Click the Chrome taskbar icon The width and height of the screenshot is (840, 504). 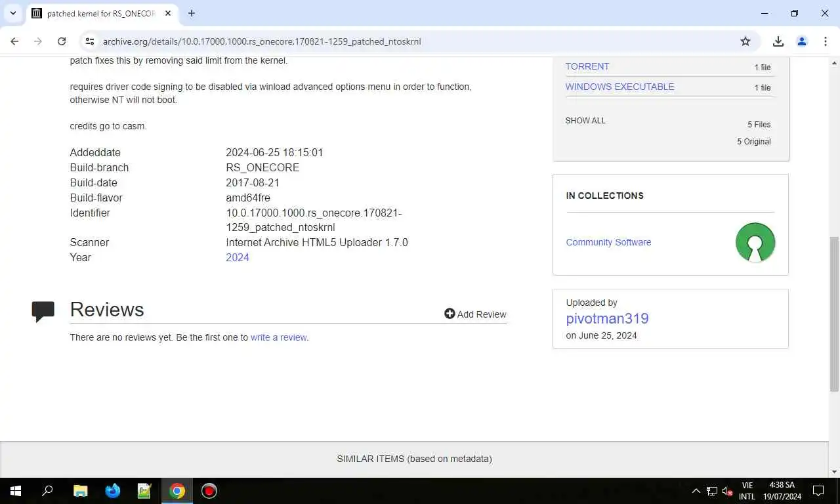[x=177, y=491]
